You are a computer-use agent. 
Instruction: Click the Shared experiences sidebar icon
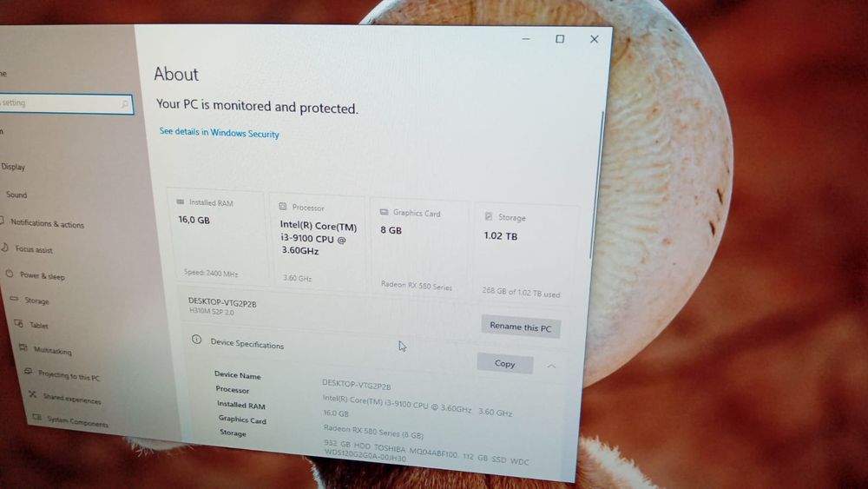[x=32, y=395]
